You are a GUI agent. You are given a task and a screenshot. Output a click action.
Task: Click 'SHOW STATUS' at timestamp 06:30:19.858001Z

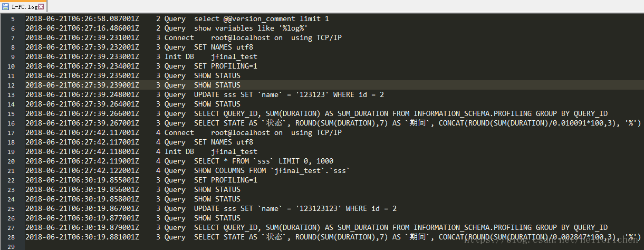pos(217,199)
